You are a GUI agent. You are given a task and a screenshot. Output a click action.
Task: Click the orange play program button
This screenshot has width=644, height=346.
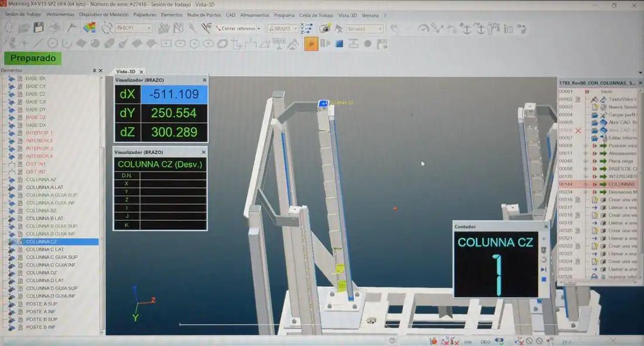tap(311, 43)
